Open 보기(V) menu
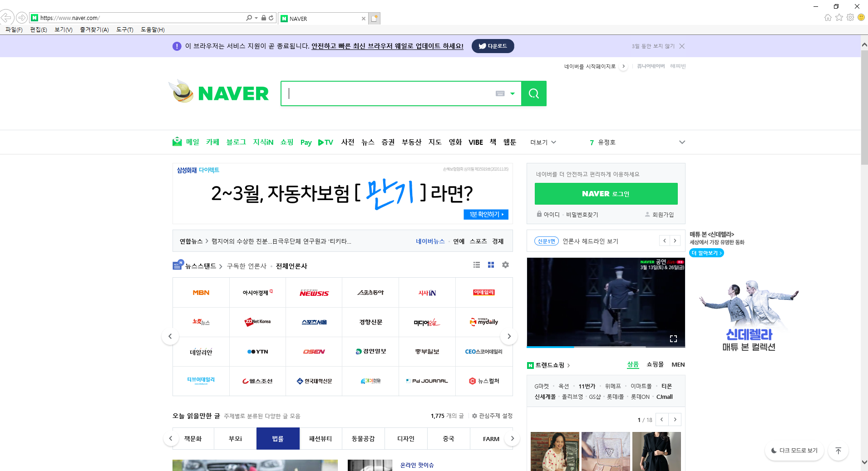This screenshot has height=471, width=868. (64, 29)
